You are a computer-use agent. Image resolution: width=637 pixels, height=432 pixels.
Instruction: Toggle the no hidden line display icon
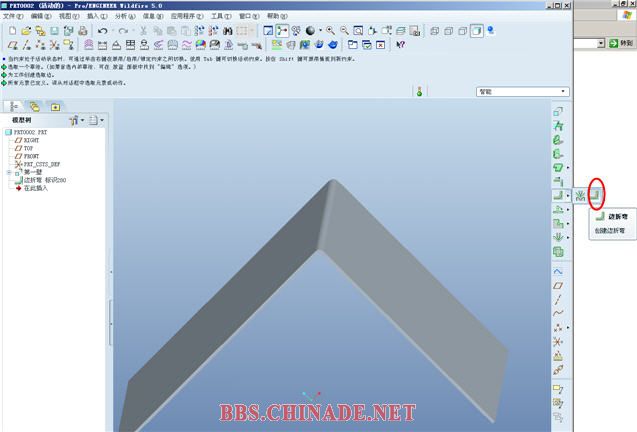click(x=463, y=31)
